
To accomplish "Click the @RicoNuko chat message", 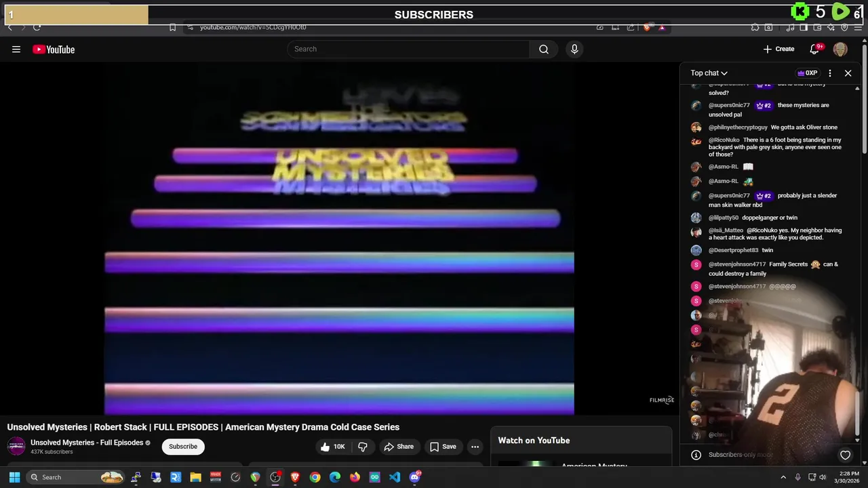I will (x=775, y=147).
